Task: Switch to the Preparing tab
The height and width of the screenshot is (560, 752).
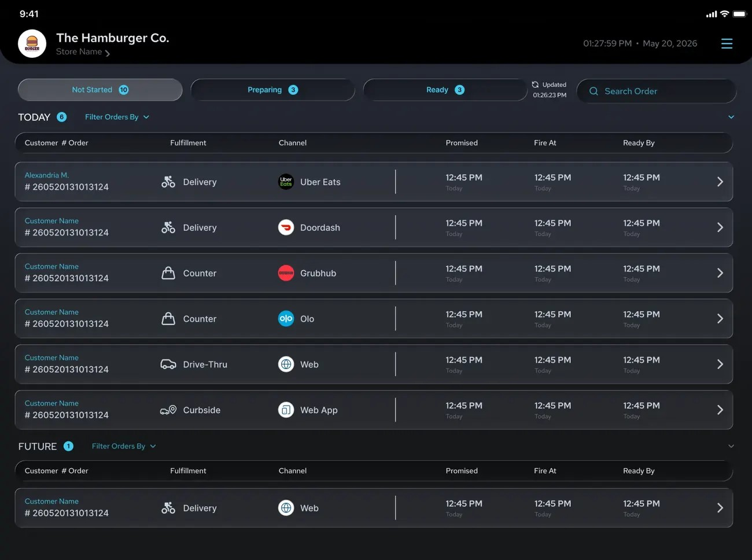Action: [272, 90]
